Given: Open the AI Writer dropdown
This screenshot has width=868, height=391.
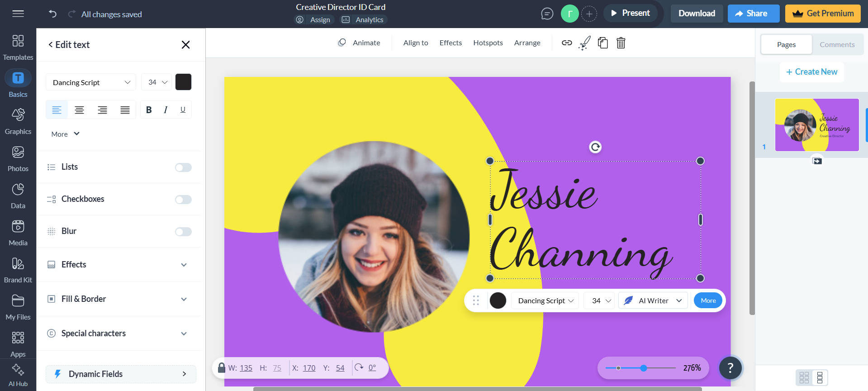Looking at the screenshot, I should 653,301.
